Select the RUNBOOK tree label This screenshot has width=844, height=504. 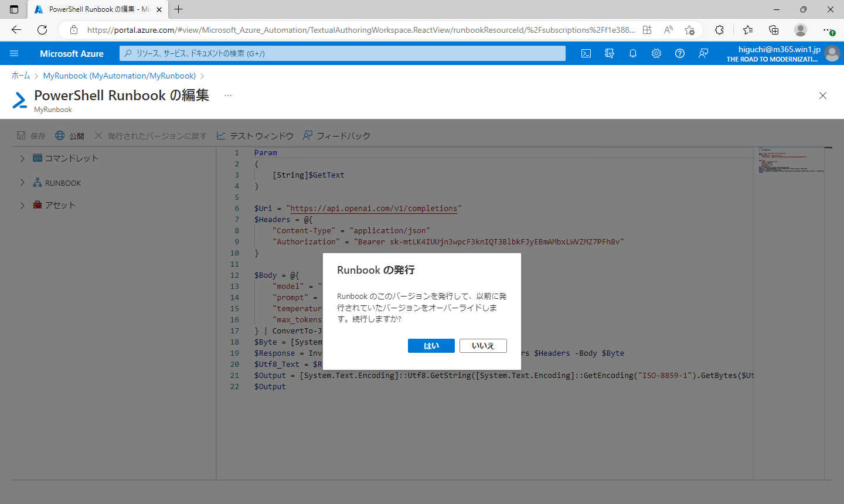pyautogui.click(x=63, y=183)
